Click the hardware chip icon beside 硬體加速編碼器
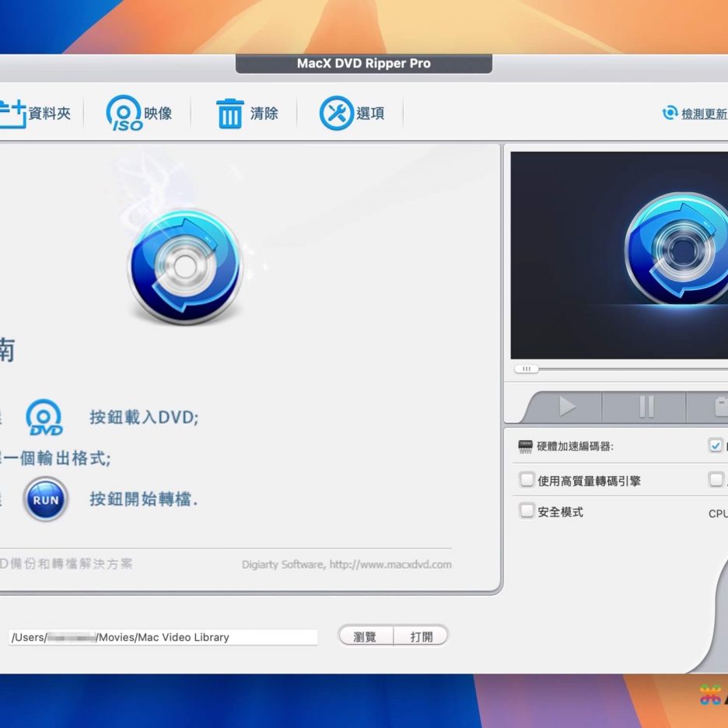This screenshot has height=728, width=728. tap(526, 446)
